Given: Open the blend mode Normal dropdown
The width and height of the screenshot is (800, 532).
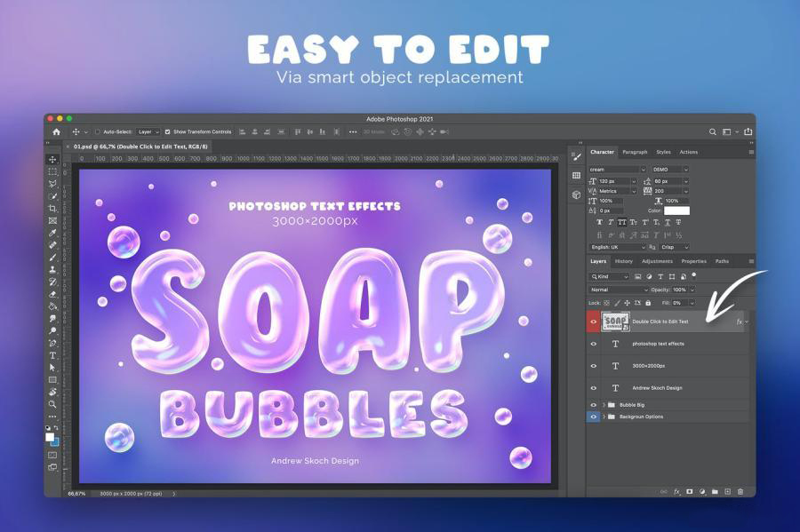Looking at the screenshot, I should [619, 290].
